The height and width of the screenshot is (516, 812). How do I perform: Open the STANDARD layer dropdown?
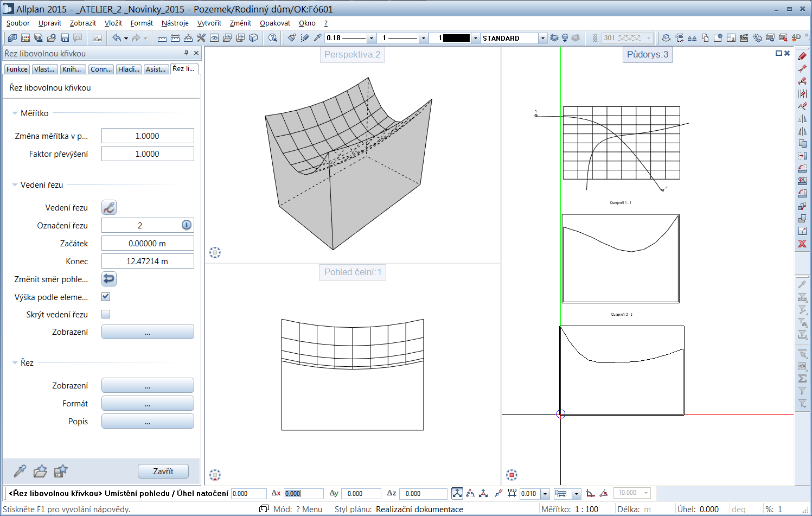542,38
